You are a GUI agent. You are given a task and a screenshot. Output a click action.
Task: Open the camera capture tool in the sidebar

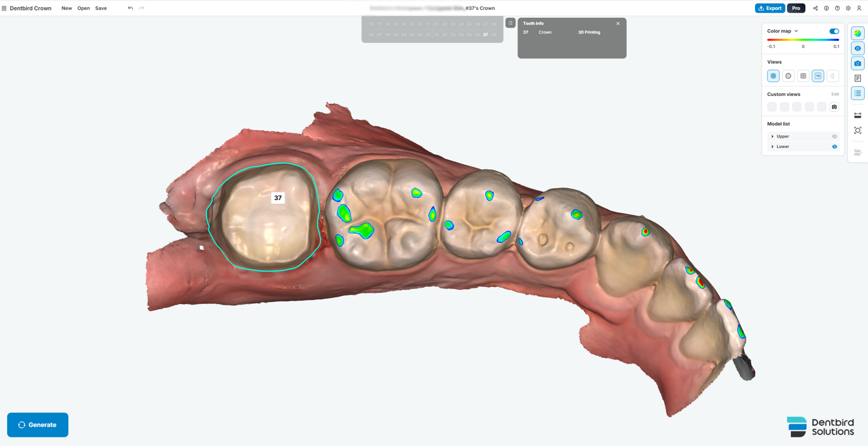pyautogui.click(x=857, y=62)
